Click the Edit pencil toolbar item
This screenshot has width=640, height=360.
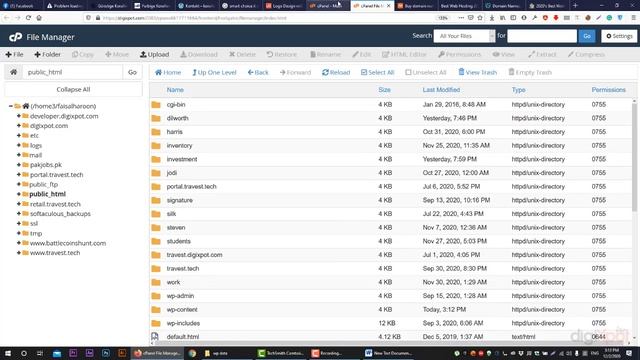362,54
